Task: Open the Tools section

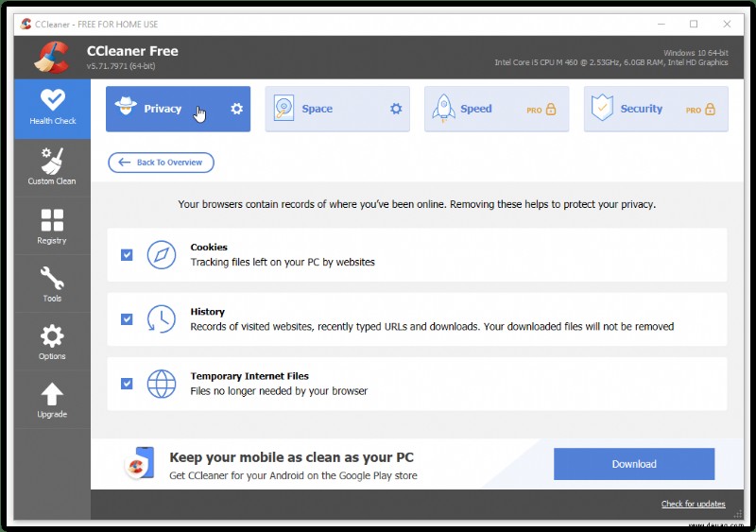Action: point(52,284)
